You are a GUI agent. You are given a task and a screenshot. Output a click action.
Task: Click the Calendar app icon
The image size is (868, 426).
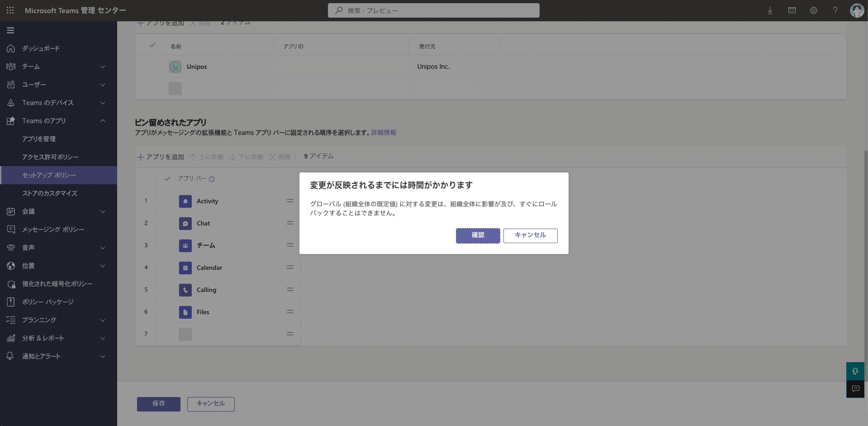point(185,268)
